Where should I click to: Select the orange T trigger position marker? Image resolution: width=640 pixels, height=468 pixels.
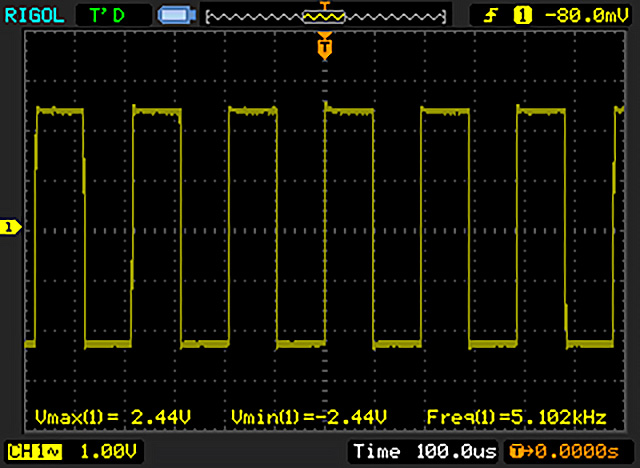pyautogui.click(x=324, y=46)
